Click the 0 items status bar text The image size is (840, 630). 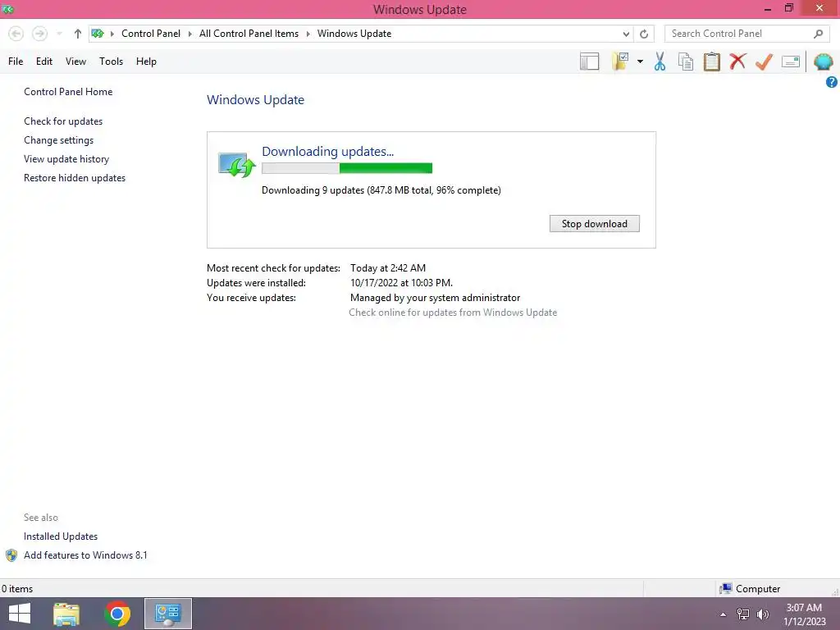pos(17,589)
